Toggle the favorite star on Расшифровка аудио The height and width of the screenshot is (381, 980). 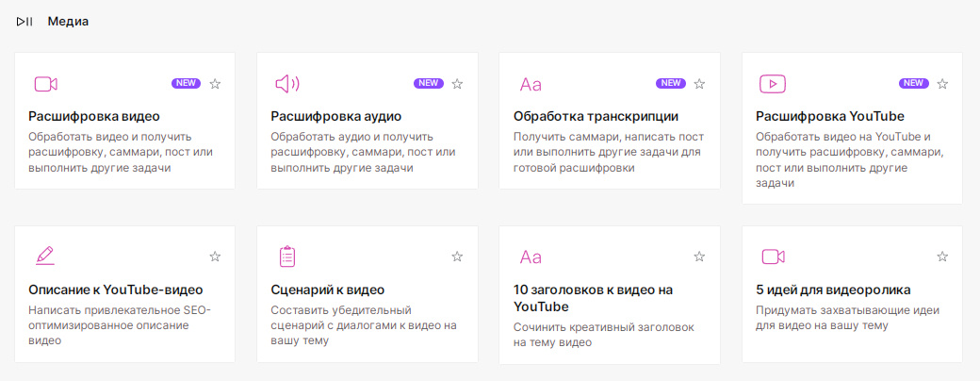(458, 84)
